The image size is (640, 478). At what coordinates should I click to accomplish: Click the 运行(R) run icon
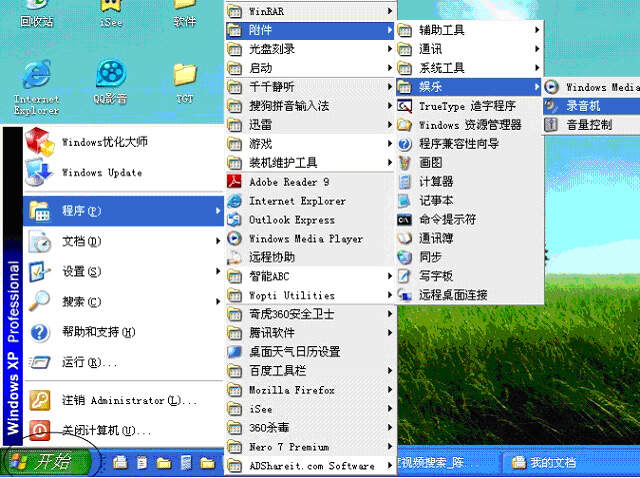point(40,362)
